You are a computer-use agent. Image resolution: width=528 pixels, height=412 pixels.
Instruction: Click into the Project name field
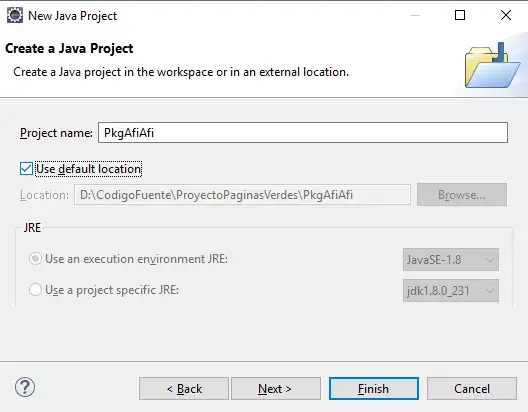tap(303, 133)
